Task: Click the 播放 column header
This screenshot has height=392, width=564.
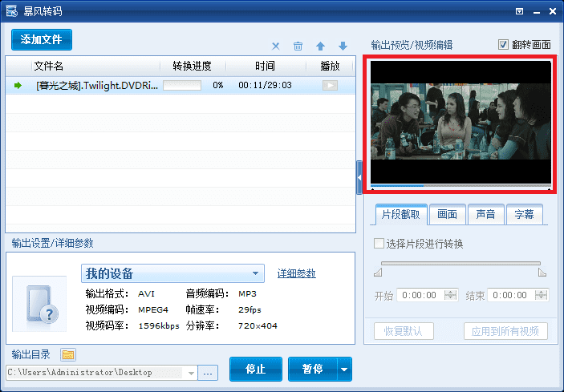Action: point(330,66)
